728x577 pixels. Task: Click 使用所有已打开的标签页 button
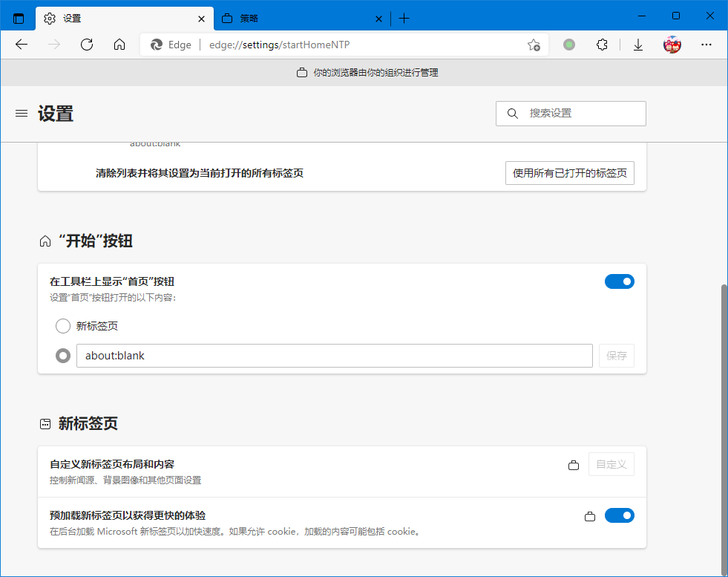(570, 173)
